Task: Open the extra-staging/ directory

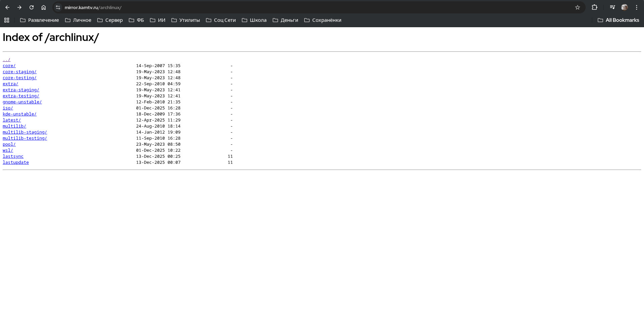Action: coord(21,90)
